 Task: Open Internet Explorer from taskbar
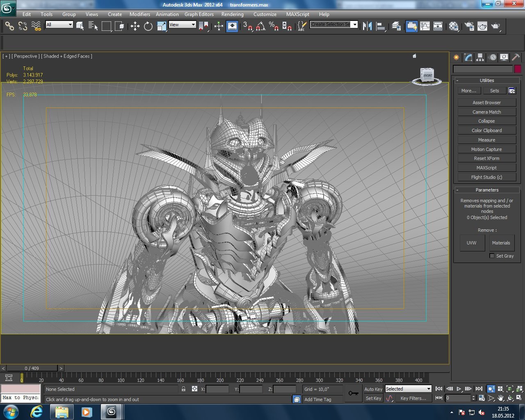[x=37, y=412]
